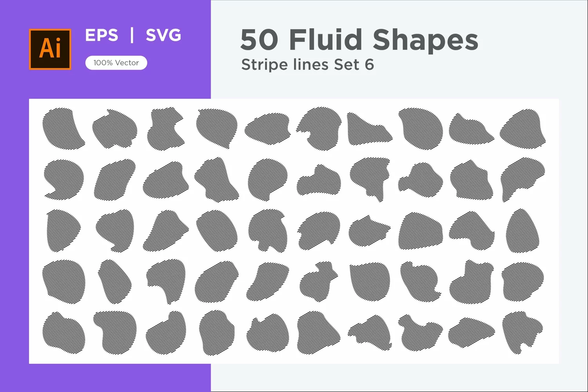588x392 pixels.
Task: Select the bird-like blob in the bottom row
Action: pos(420,332)
